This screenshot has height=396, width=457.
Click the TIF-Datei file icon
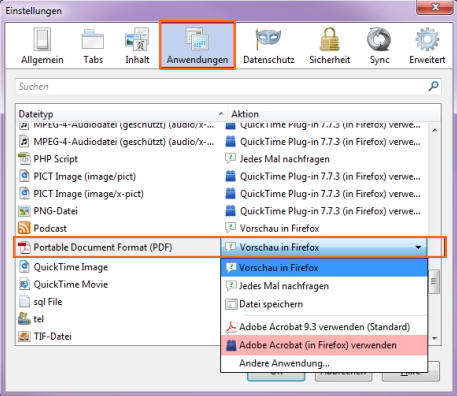click(24, 336)
